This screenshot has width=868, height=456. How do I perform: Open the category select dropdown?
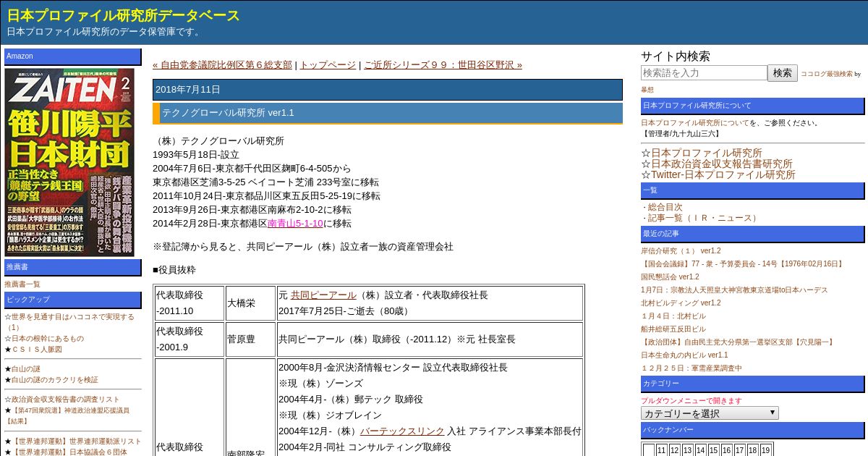pyautogui.click(x=710, y=413)
